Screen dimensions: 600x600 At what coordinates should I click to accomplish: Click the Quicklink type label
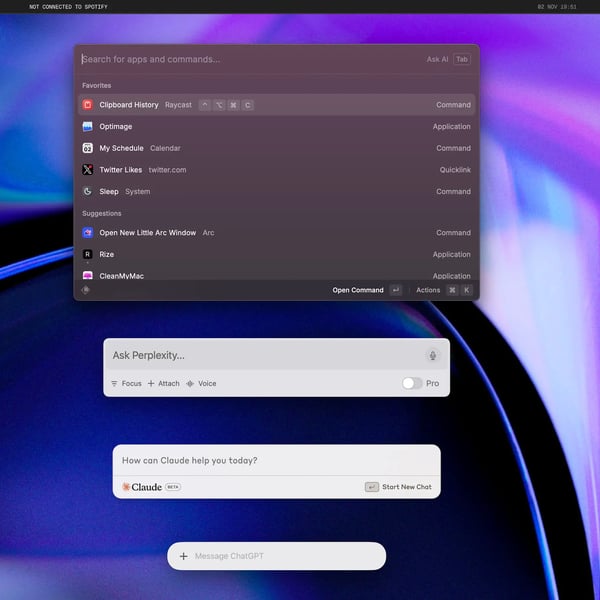point(455,170)
